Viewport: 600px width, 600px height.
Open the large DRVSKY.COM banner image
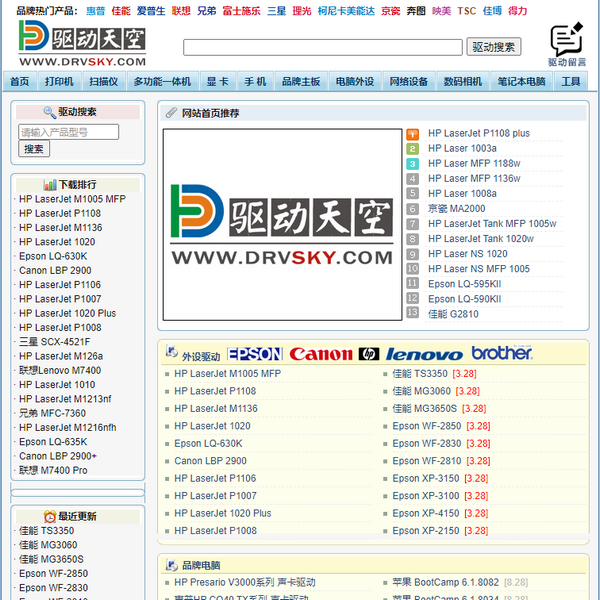282,225
